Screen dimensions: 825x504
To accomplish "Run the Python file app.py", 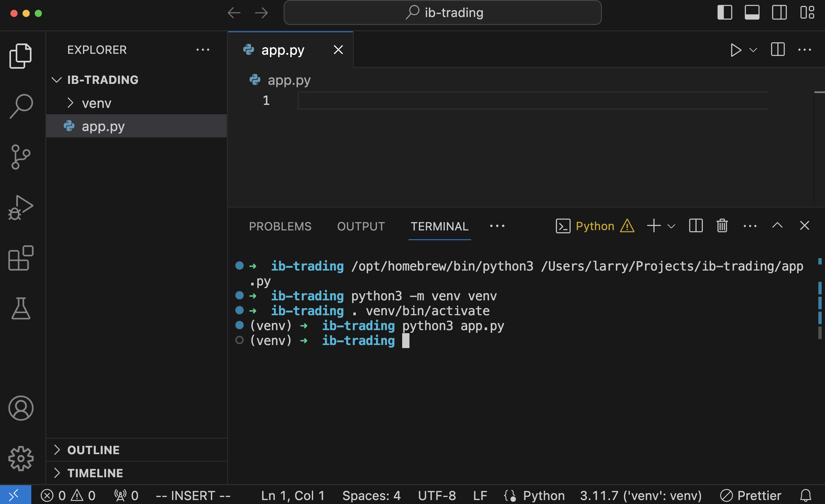I will pos(735,50).
